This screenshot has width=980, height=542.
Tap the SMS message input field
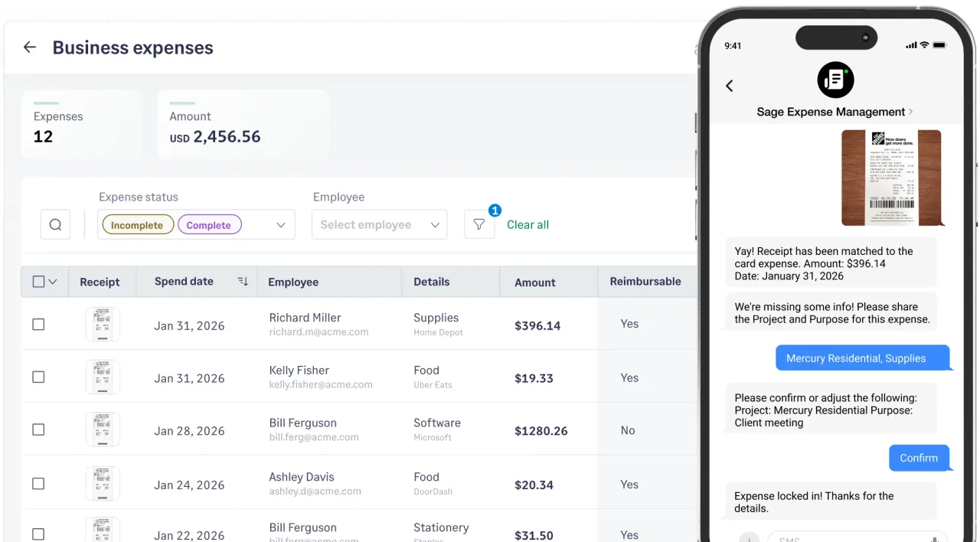857,537
